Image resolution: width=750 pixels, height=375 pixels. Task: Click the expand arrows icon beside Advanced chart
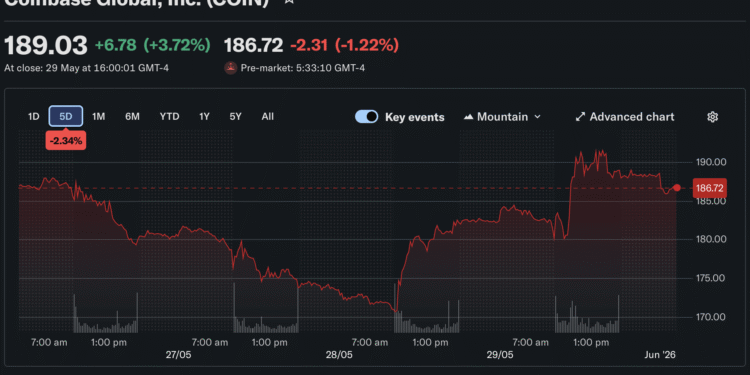coord(580,117)
